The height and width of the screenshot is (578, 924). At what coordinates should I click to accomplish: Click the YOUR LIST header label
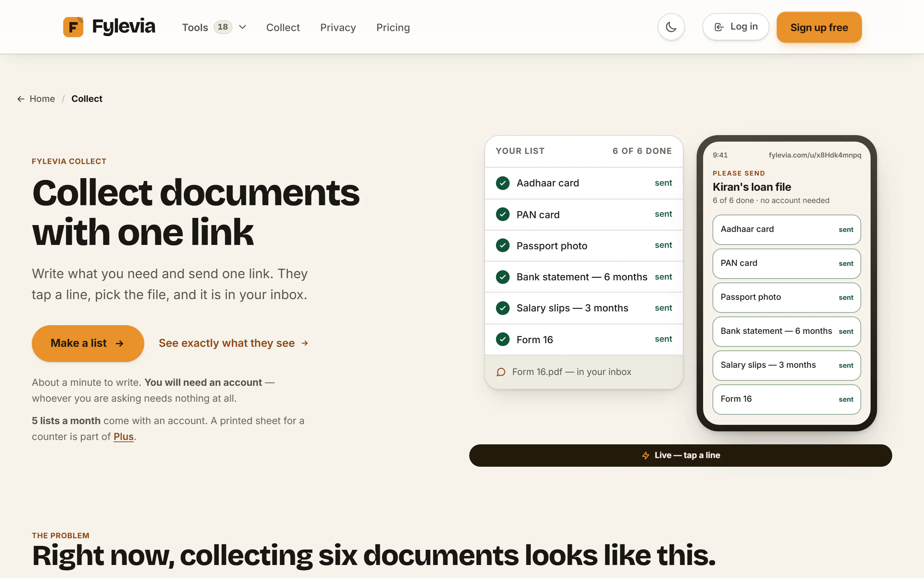(x=520, y=151)
